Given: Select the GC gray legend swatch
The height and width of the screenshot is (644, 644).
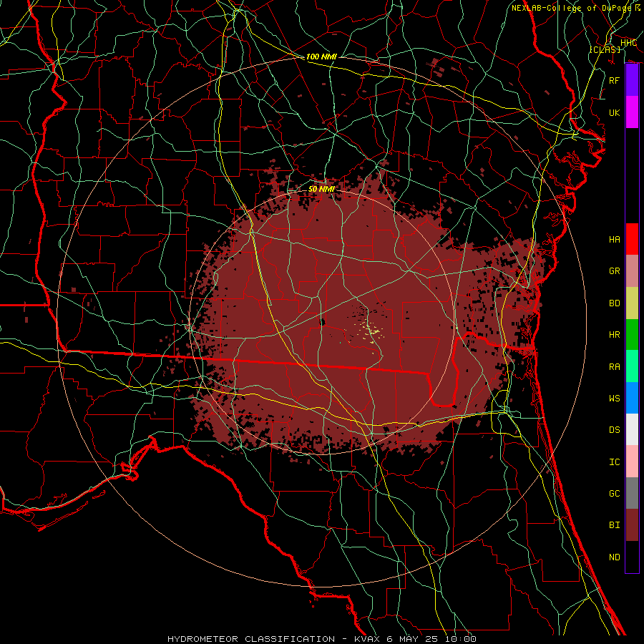Looking at the screenshot, I should coord(632,493).
